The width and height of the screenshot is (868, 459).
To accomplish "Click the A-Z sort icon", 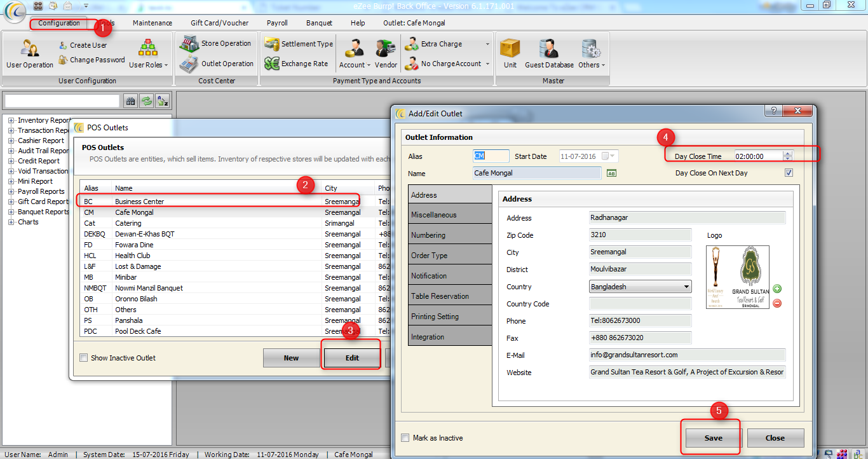I will click(163, 101).
